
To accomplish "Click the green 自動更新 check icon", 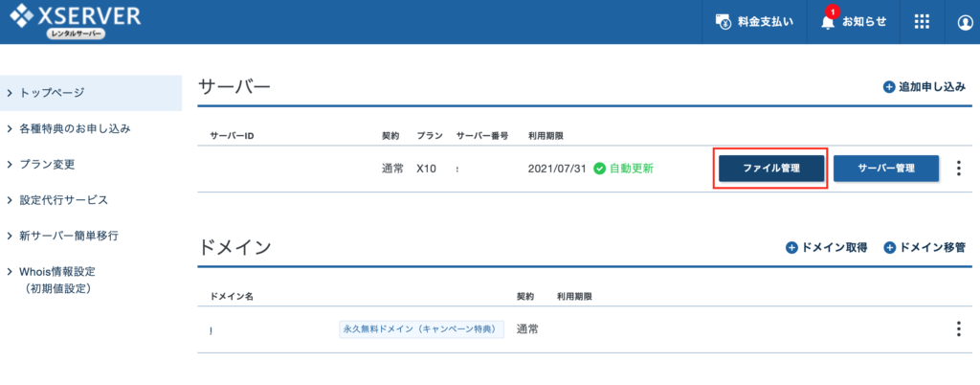I will [599, 169].
